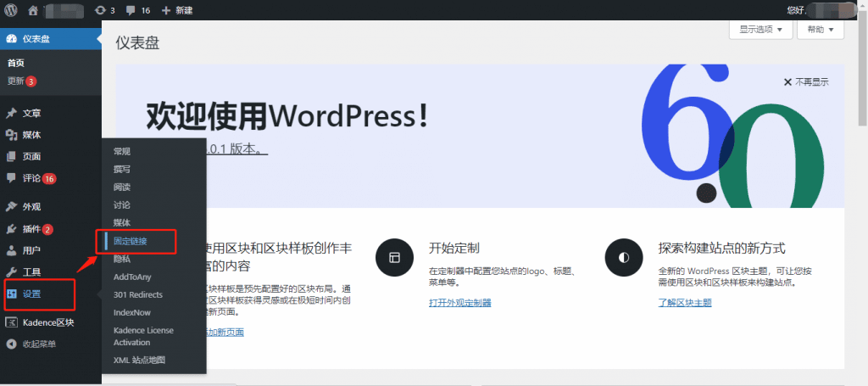Click the red 16 badge beside 评论
Screen dimensions: 868x386
(x=49, y=179)
